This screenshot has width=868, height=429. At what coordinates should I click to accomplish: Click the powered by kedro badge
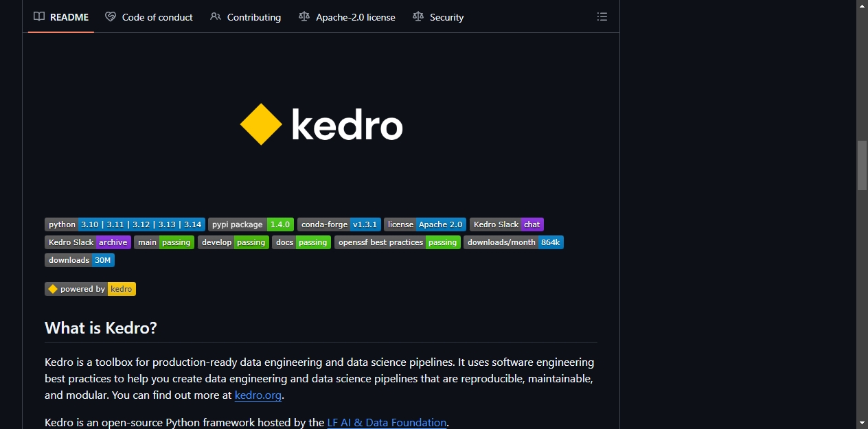click(x=91, y=289)
